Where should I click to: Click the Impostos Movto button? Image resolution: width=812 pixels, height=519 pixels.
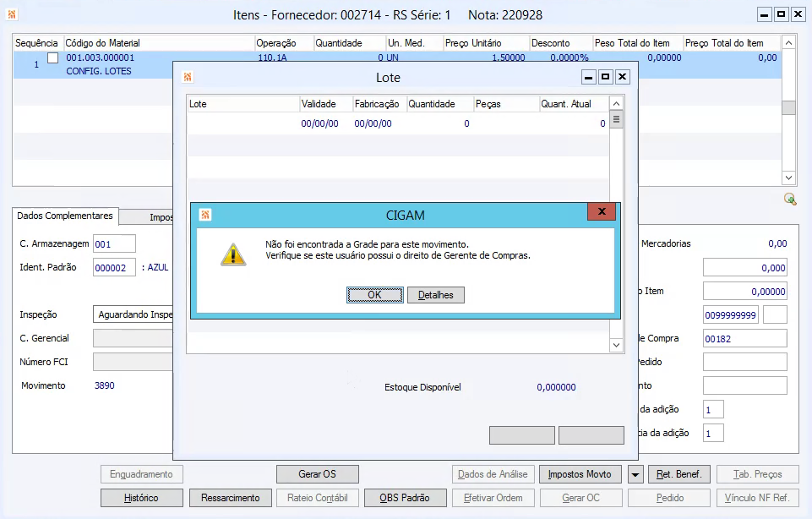click(x=580, y=474)
